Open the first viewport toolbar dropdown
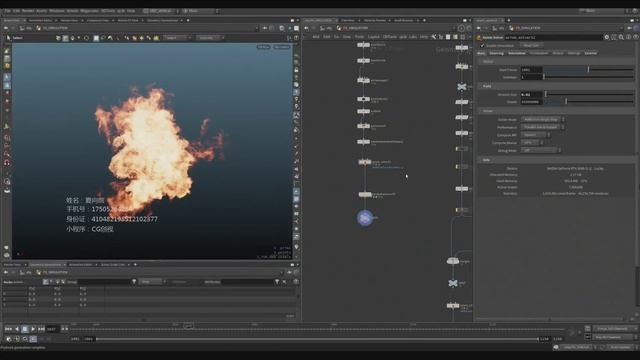 click(x=177, y=38)
